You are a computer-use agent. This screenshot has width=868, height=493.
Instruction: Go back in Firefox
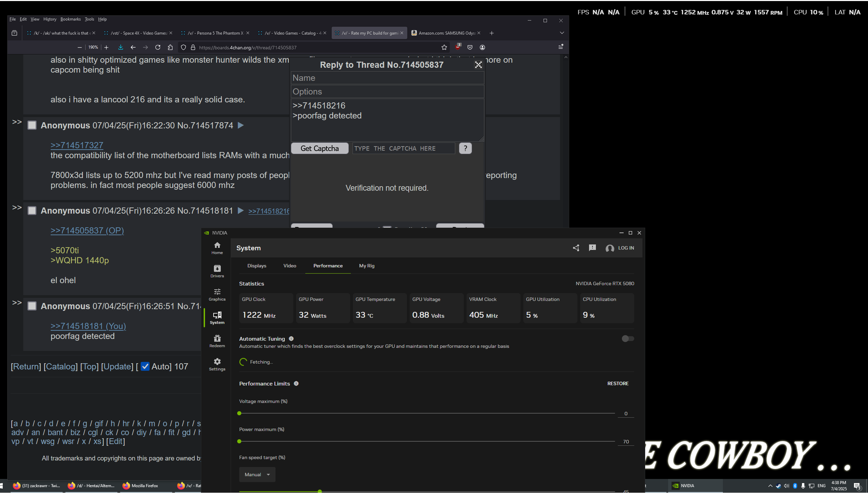133,47
